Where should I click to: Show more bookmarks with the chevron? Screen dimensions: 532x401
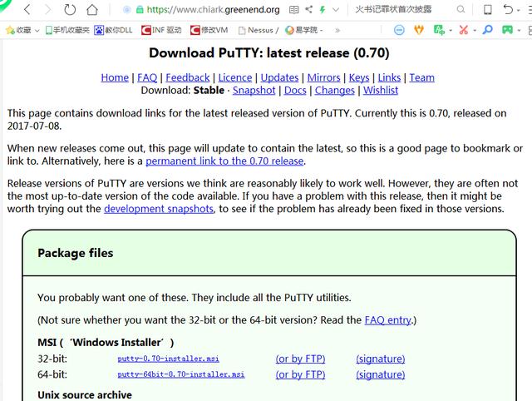(x=337, y=31)
